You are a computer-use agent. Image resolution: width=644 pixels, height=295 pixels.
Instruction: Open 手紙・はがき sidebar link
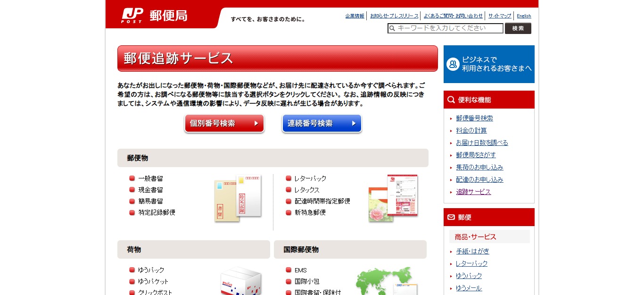click(472, 251)
